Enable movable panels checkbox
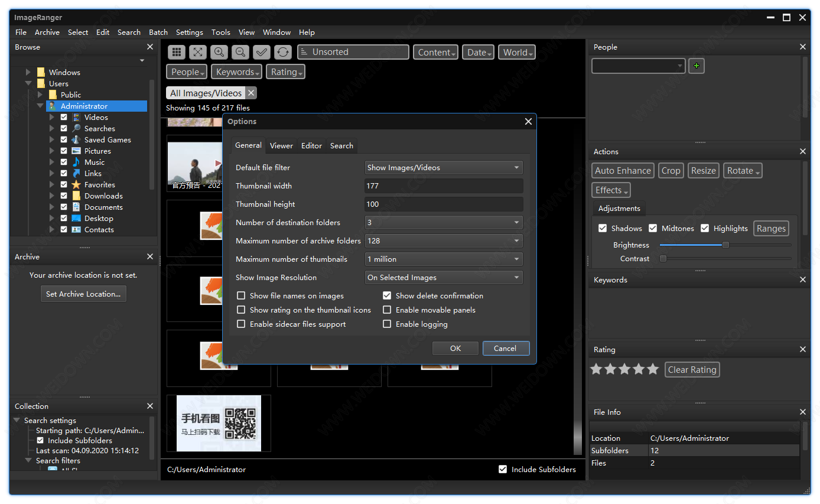 [387, 310]
